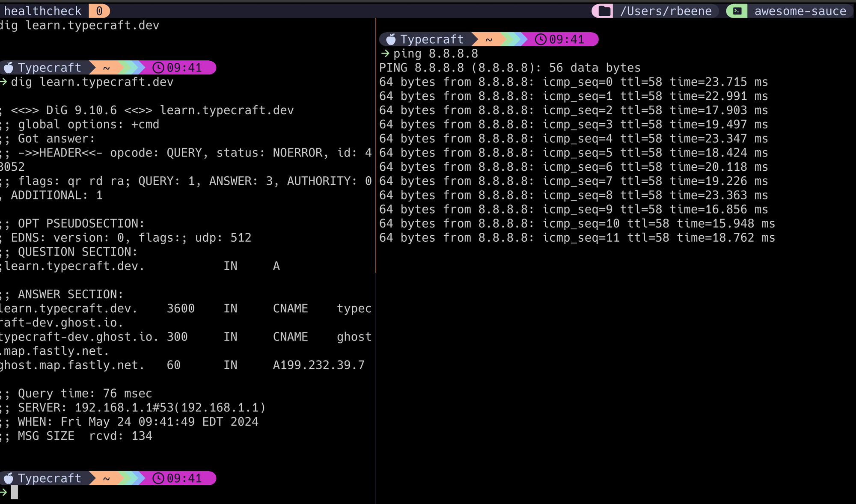Click the IP address 199.232.39.7
Viewport: 856px width, 504px height.
coord(322,365)
